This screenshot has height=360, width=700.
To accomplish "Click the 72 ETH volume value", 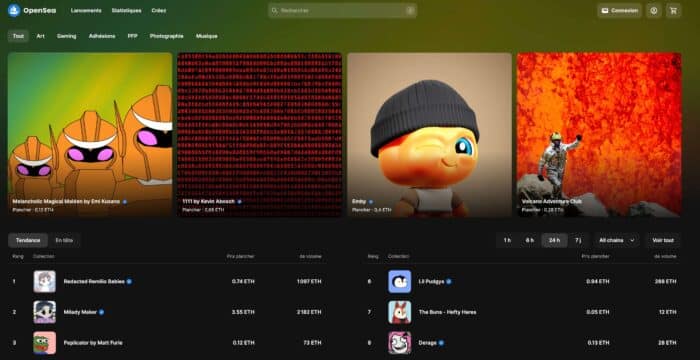I will (312, 343).
